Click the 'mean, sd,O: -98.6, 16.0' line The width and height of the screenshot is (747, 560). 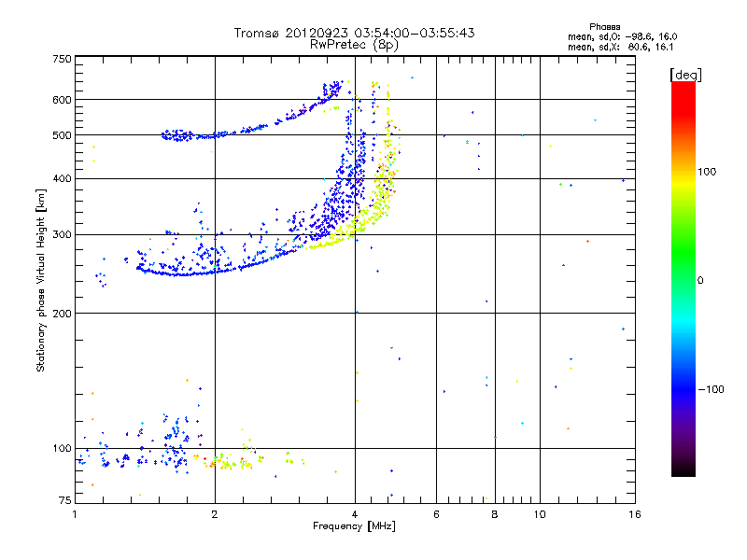click(x=622, y=36)
